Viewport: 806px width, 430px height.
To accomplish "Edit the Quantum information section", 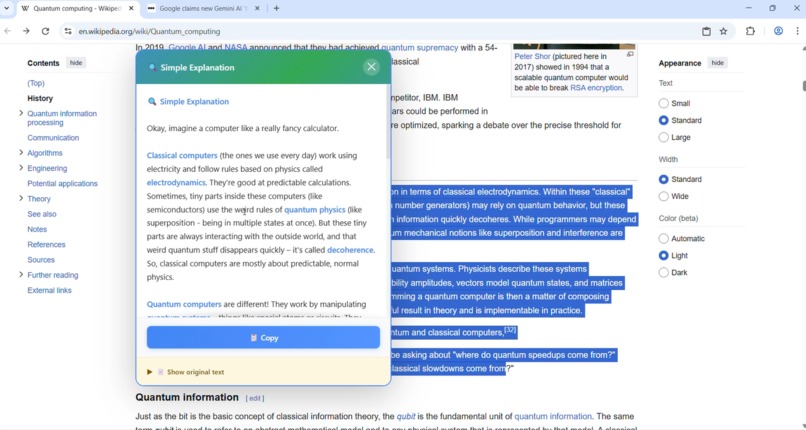I will (254, 398).
